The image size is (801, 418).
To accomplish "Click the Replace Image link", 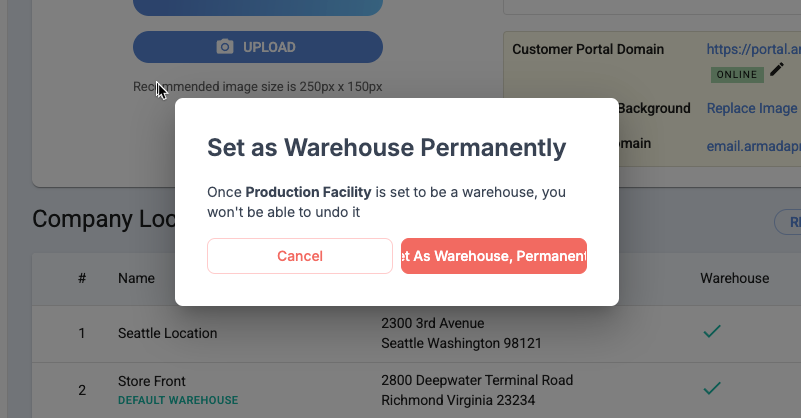I will pos(751,108).
